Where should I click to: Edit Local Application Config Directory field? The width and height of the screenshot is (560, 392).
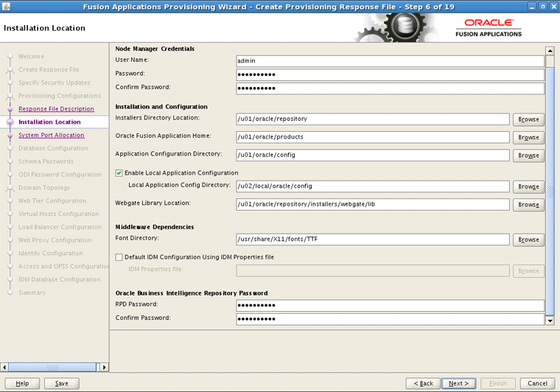(x=373, y=186)
